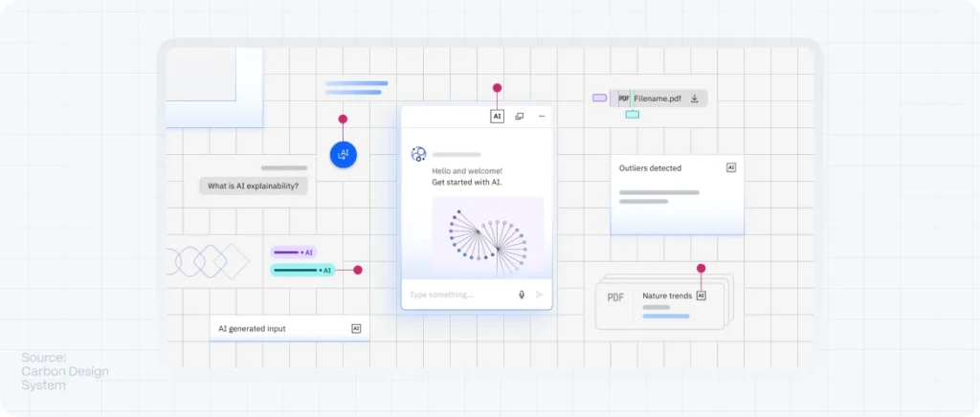Click the AI label on Outliers detected card
The width and height of the screenshot is (980, 417).
pyautogui.click(x=731, y=167)
